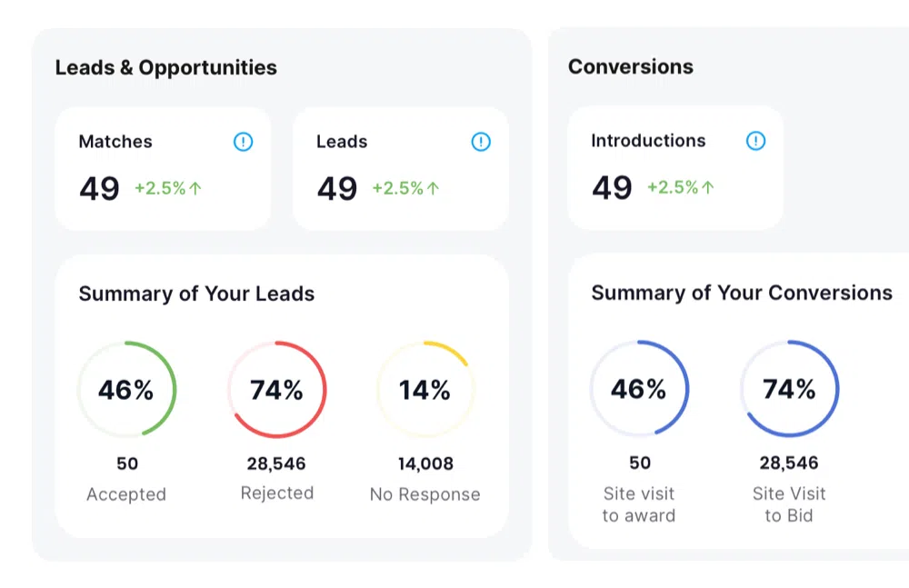Click the blue 74% Site Visit to Bid ring

coord(789,388)
